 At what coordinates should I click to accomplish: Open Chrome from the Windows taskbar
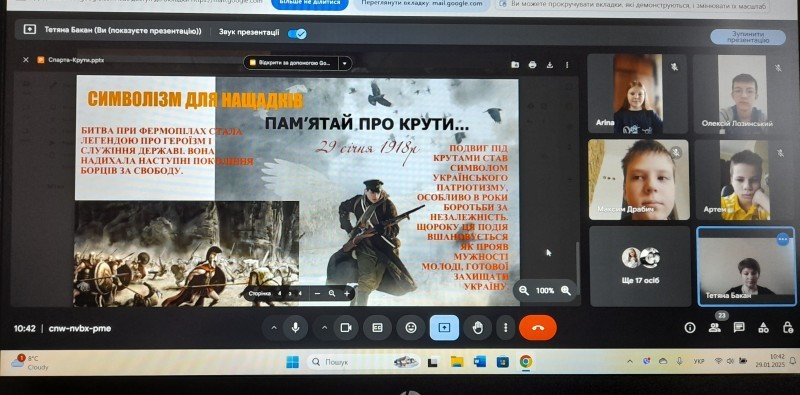(x=526, y=362)
